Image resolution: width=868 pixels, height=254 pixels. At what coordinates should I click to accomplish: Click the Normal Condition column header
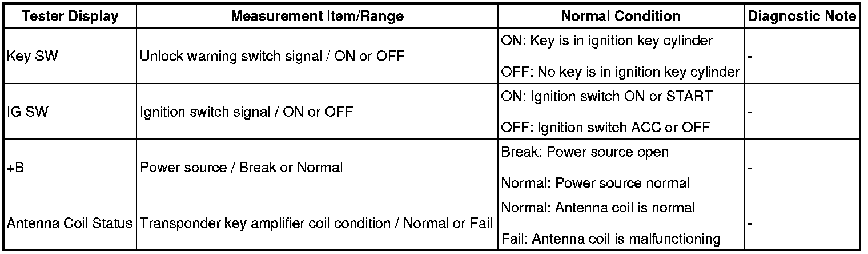[621, 16]
